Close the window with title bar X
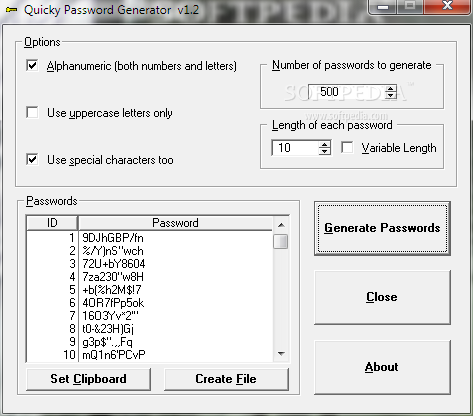 447,7
